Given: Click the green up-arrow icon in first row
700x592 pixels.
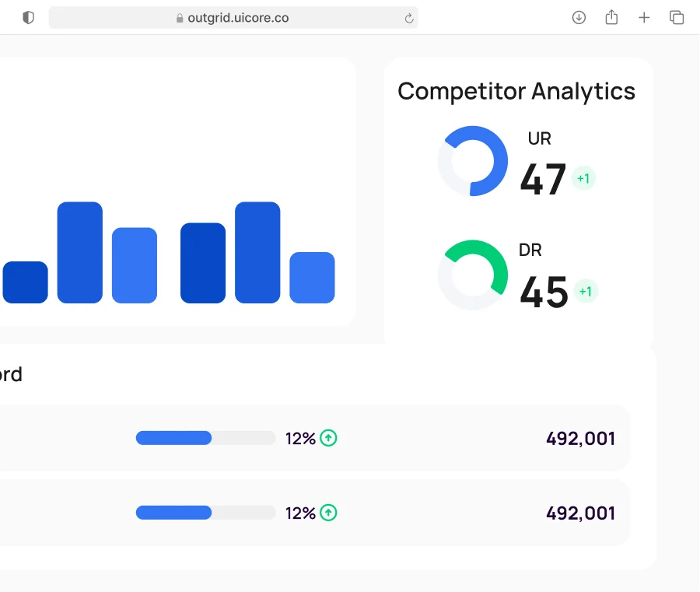Looking at the screenshot, I should click(329, 438).
